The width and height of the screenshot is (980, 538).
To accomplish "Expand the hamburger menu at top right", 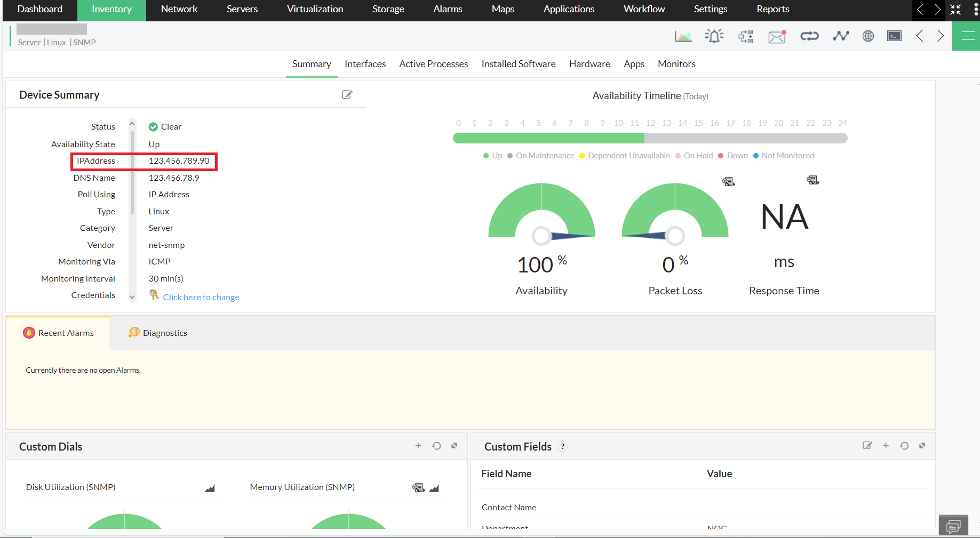I will (x=967, y=36).
